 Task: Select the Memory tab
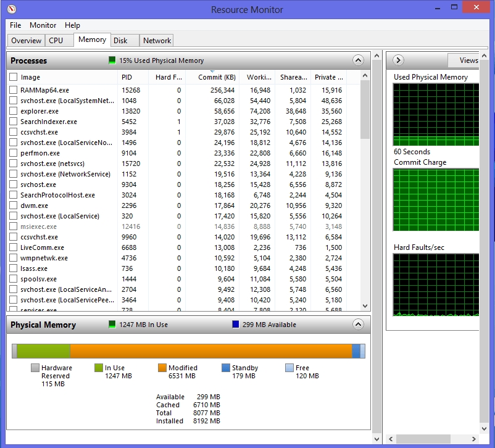click(92, 39)
